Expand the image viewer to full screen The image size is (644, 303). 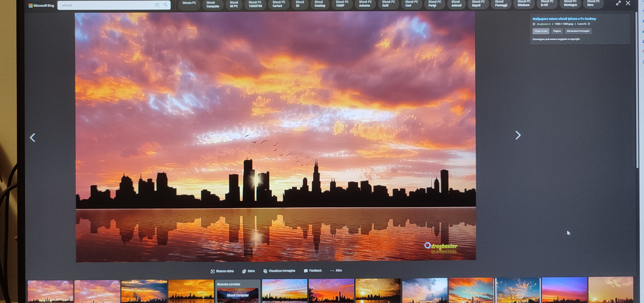tap(618, 3)
